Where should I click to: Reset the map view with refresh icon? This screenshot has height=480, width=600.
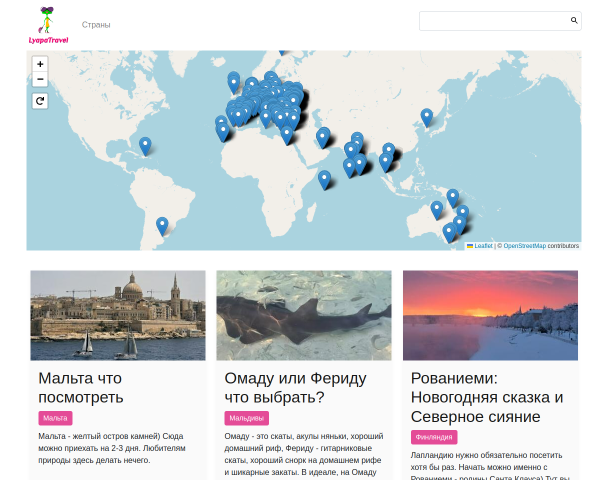click(40, 101)
